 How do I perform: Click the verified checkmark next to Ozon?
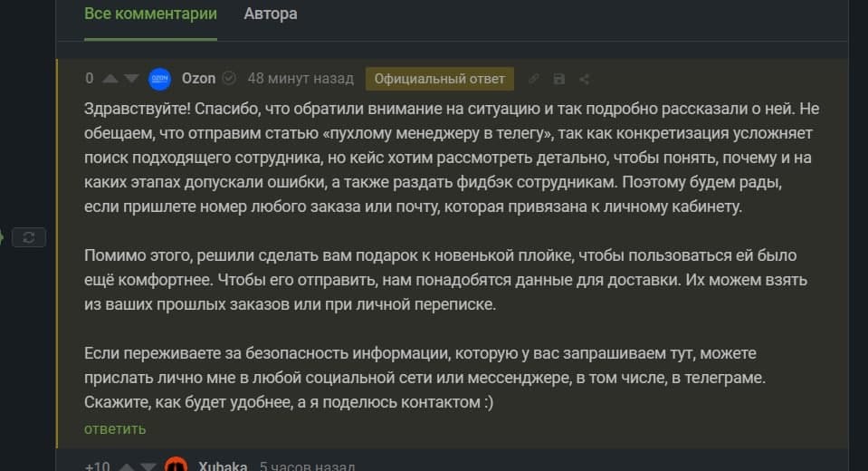(229, 79)
